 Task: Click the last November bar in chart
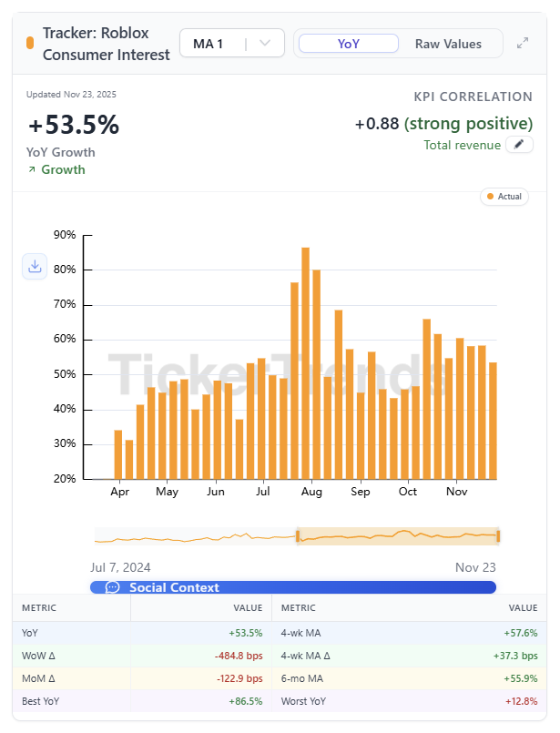pos(493,420)
